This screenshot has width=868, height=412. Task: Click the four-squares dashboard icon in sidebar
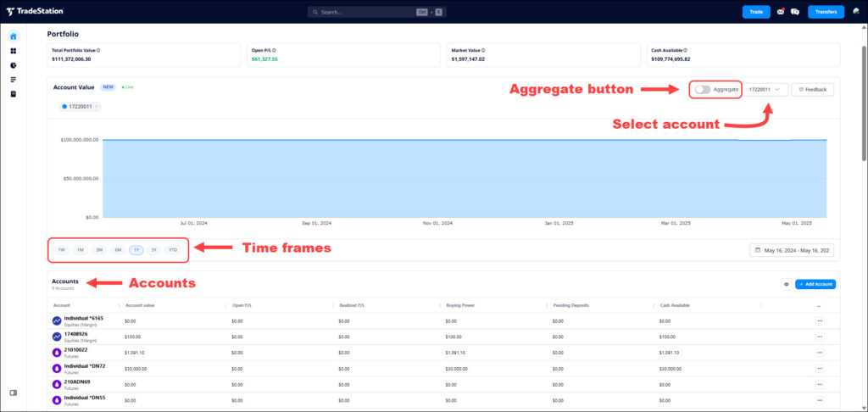point(13,51)
